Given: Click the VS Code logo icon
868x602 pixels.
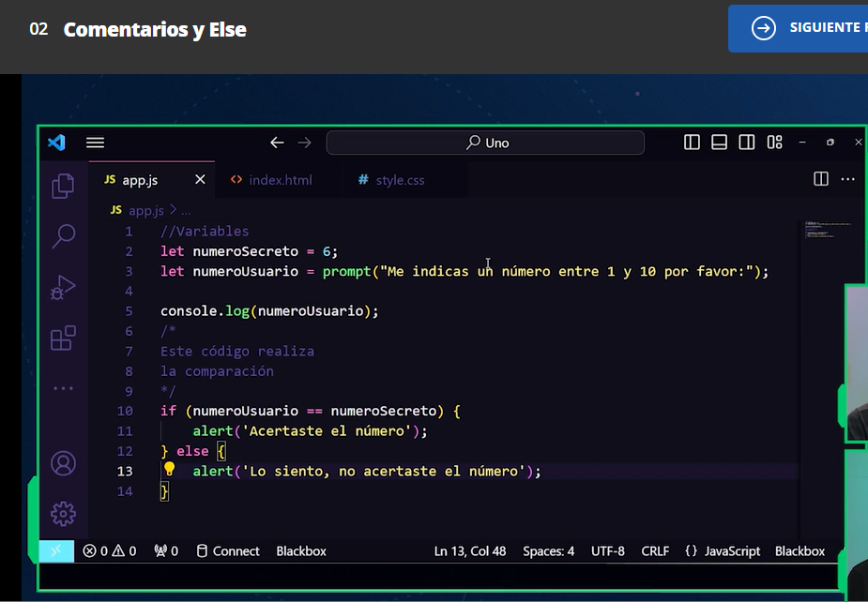Looking at the screenshot, I should 57,143.
